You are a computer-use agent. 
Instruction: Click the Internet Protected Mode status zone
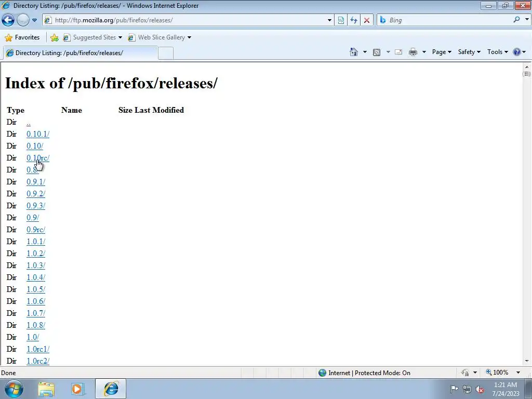pos(365,373)
